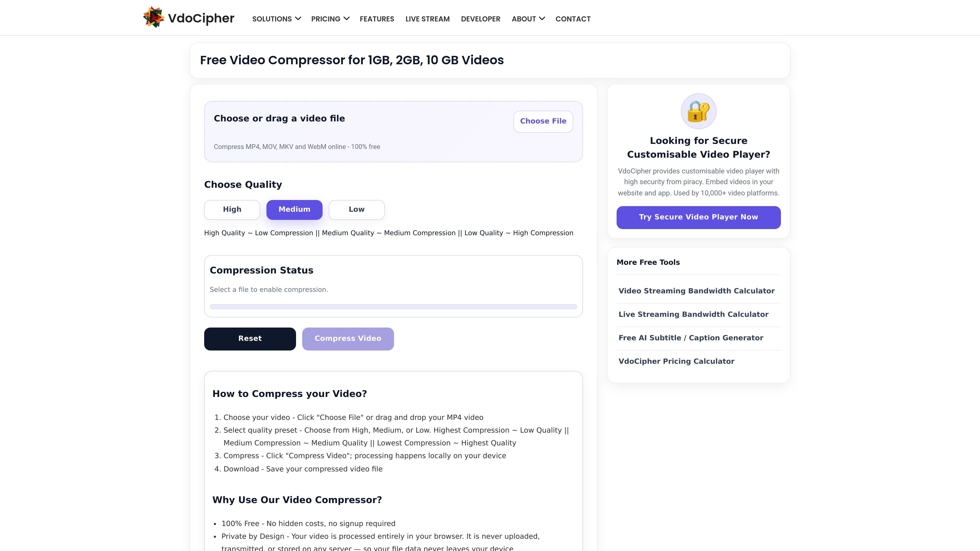This screenshot has height=551, width=980.
Task: Click "Looking for Secure Customisable Video Player?" heading
Action: (699, 147)
